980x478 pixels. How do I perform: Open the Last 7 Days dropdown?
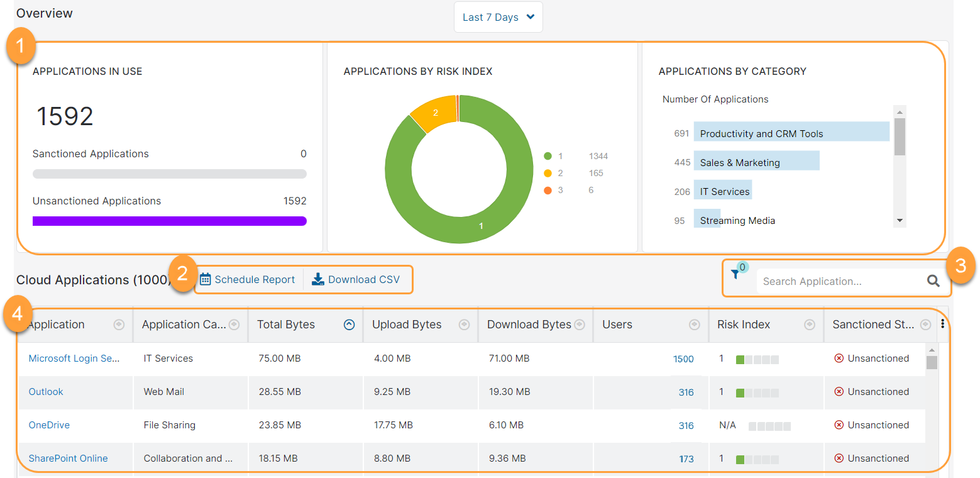pyautogui.click(x=498, y=17)
